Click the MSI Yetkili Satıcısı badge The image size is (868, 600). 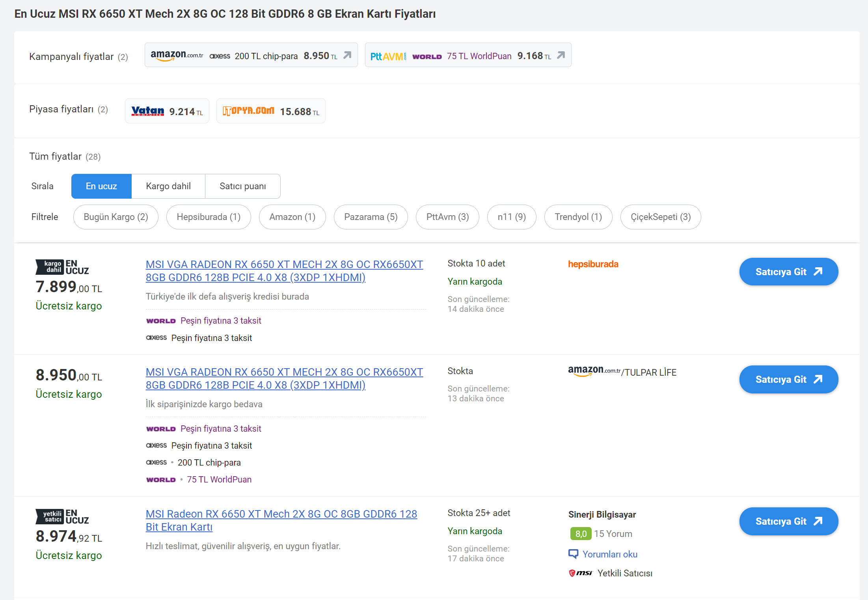610,573
